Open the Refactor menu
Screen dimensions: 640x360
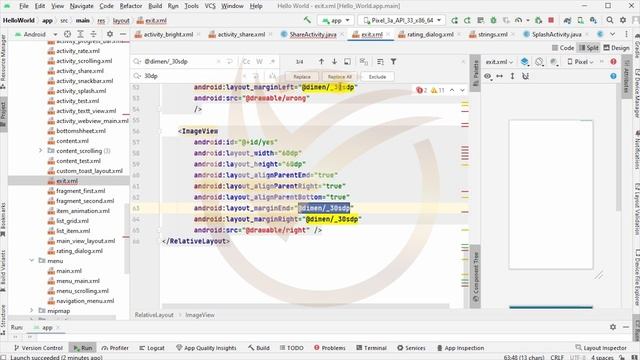[131, 6]
